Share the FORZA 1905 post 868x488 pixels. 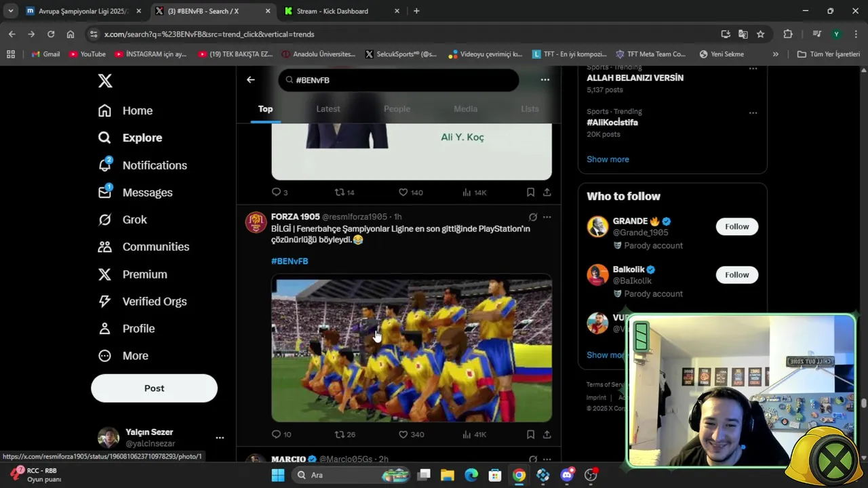[x=547, y=434]
